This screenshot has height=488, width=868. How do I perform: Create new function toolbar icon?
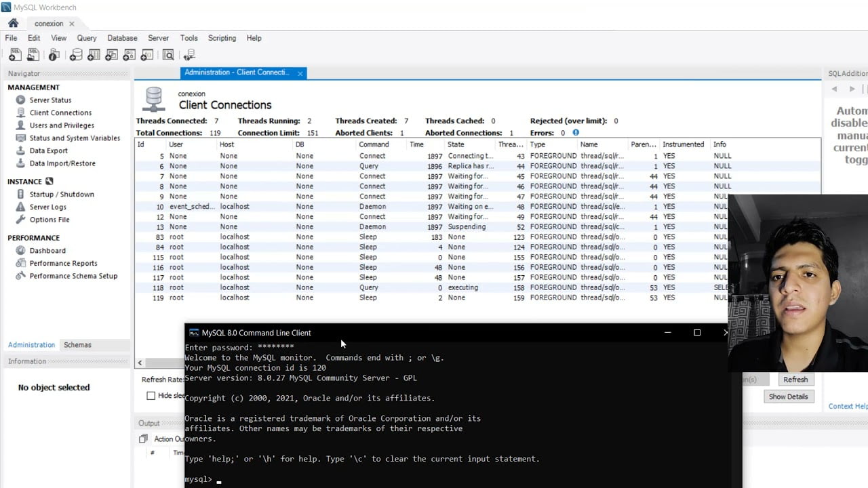146,55
